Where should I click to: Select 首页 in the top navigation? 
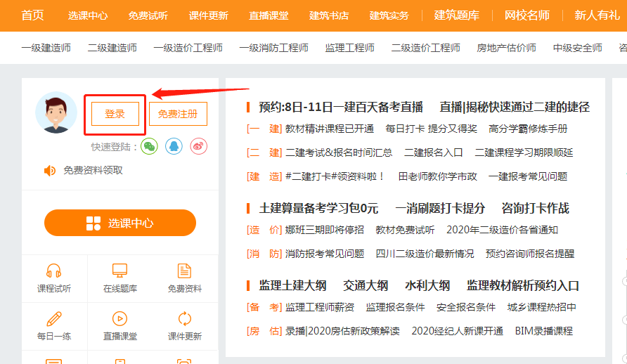click(32, 15)
